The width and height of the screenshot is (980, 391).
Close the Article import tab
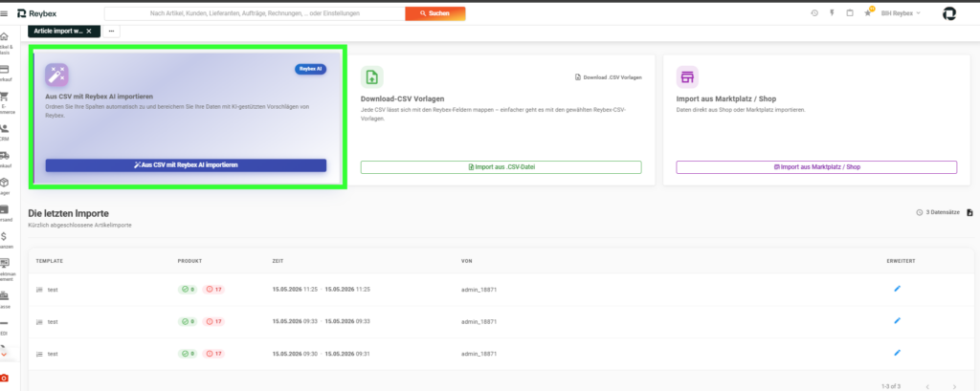pos(89,31)
